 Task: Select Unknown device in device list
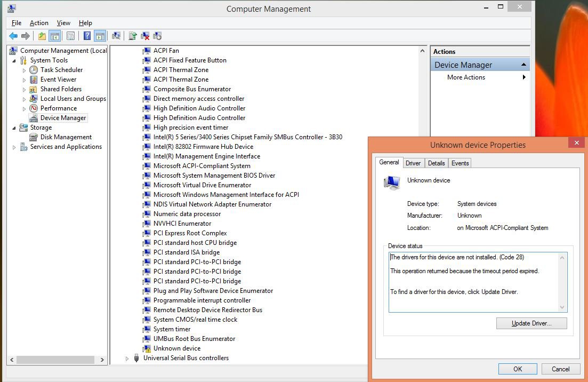[176, 348]
